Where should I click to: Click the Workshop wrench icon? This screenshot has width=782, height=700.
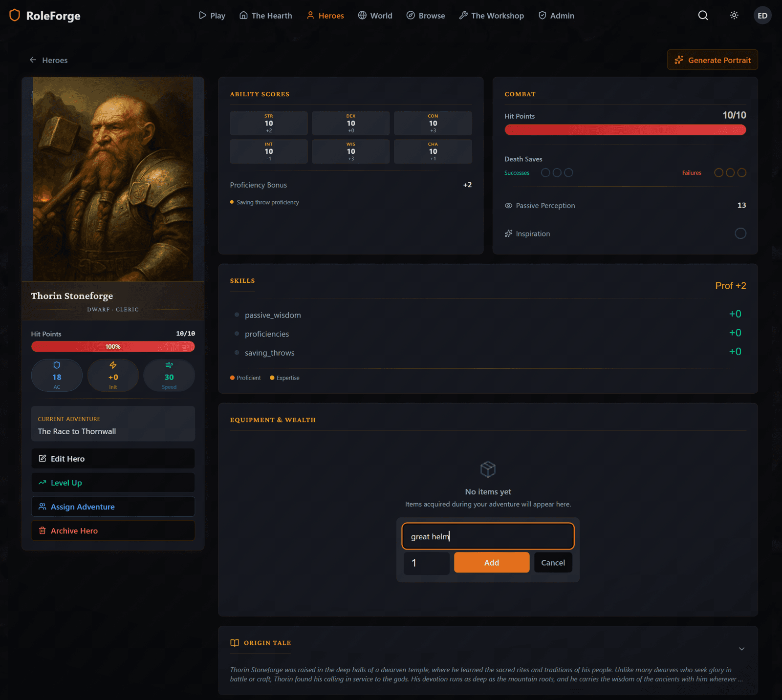click(x=462, y=15)
